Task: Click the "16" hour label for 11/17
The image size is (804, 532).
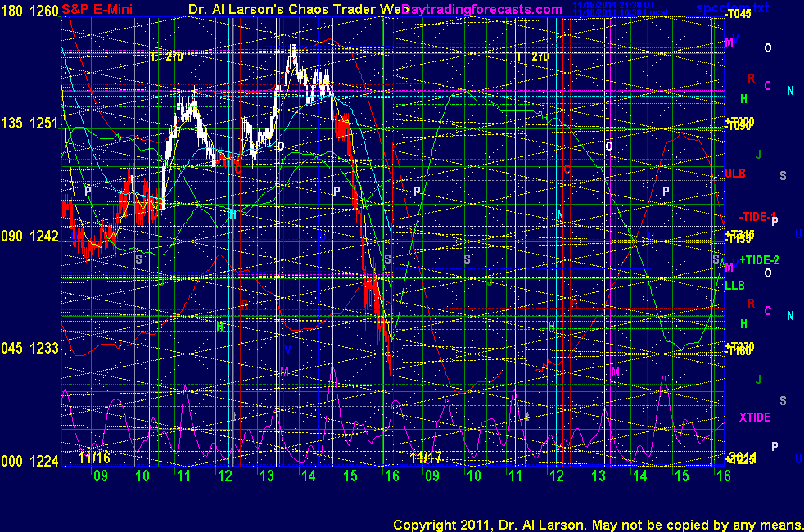Action: pyautogui.click(x=724, y=476)
